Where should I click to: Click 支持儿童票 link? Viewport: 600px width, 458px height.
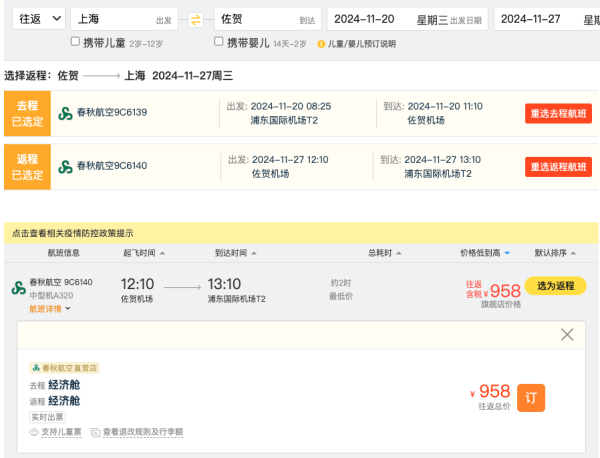[61, 432]
